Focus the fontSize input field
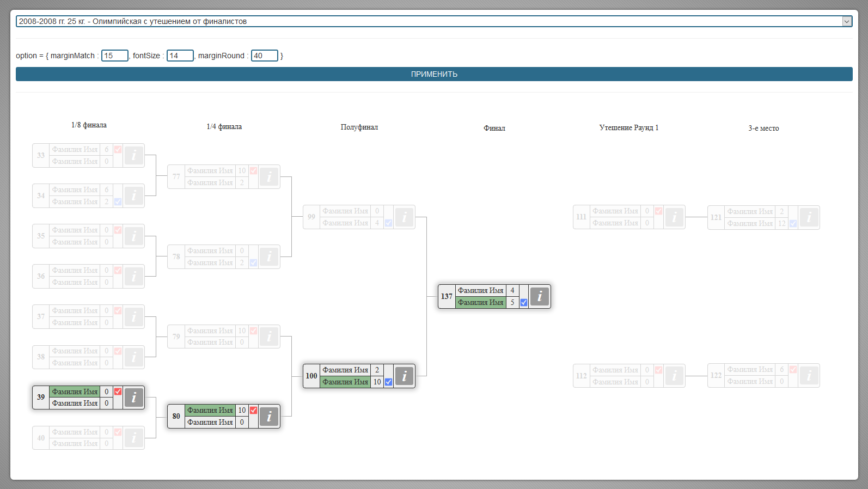 pyautogui.click(x=180, y=56)
